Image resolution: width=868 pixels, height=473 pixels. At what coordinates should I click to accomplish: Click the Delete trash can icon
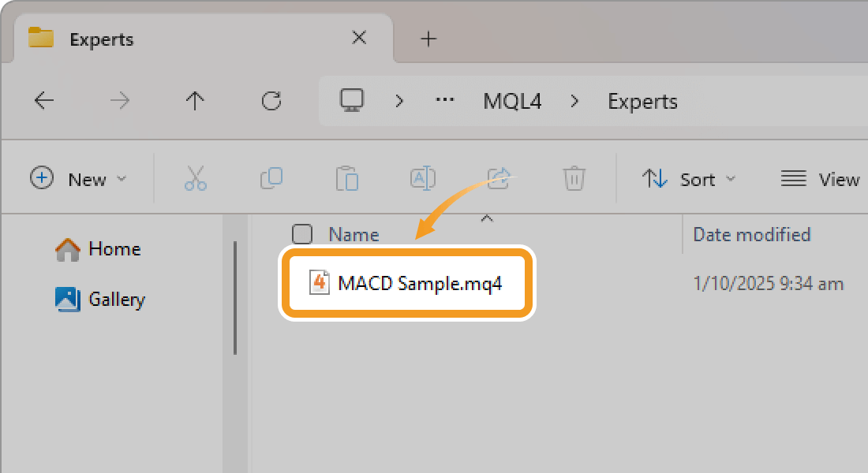(574, 179)
